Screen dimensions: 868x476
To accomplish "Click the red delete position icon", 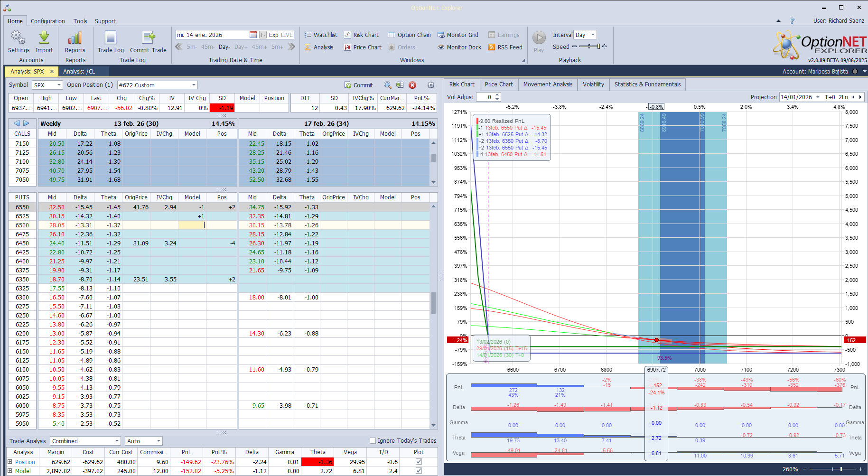I will point(412,85).
